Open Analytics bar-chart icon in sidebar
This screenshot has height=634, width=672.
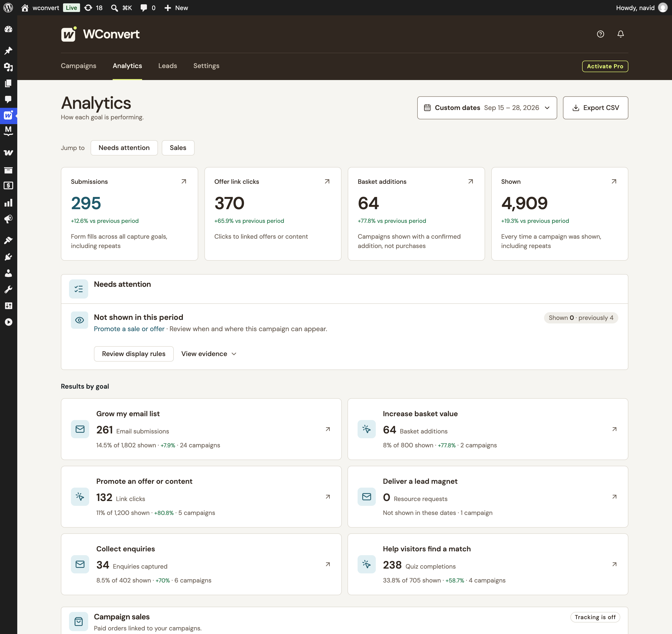click(x=8, y=203)
